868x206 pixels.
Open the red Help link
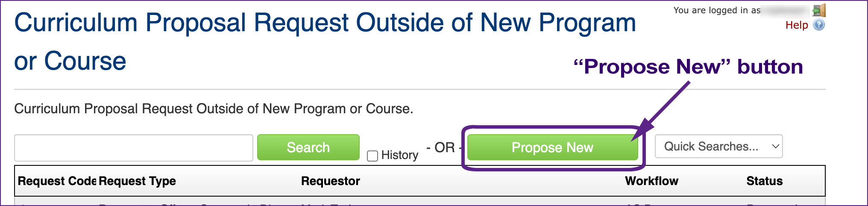(x=797, y=25)
